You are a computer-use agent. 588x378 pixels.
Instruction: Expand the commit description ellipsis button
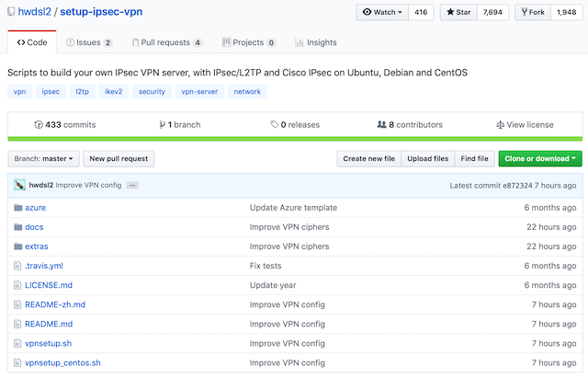132,186
